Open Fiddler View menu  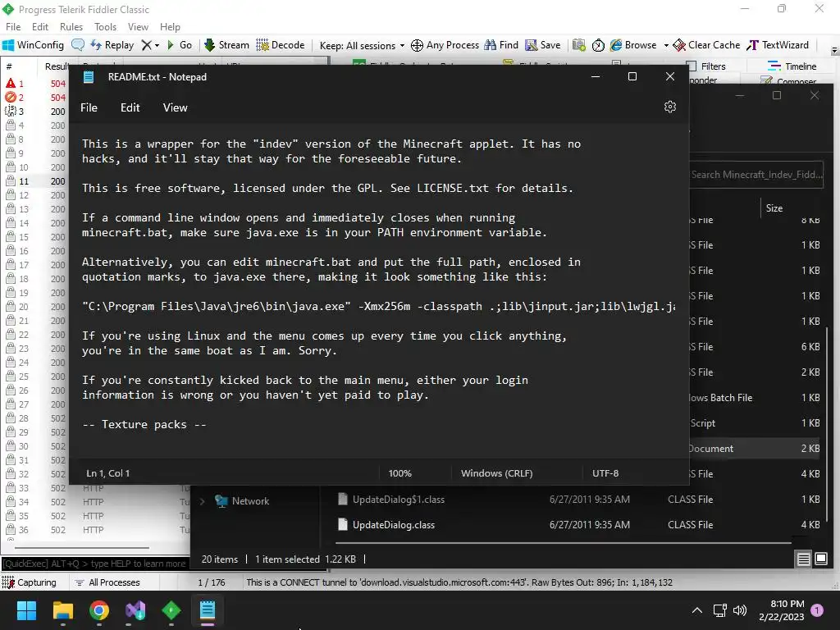click(138, 27)
